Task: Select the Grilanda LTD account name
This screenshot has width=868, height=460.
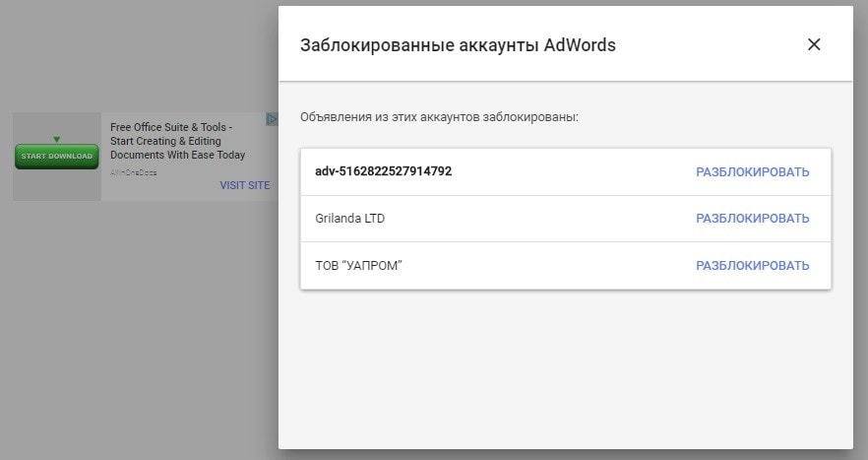Action: pos(350,219)
